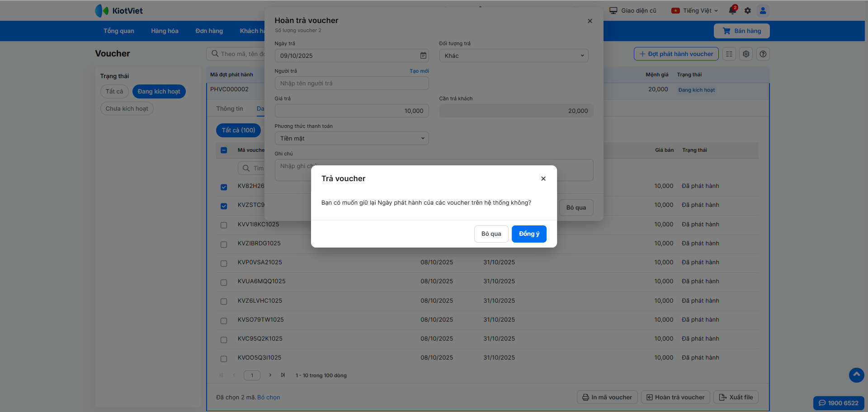Open the Tiếng Việt language dropdown
Screen dimensions: 868x412
[695, 10]
